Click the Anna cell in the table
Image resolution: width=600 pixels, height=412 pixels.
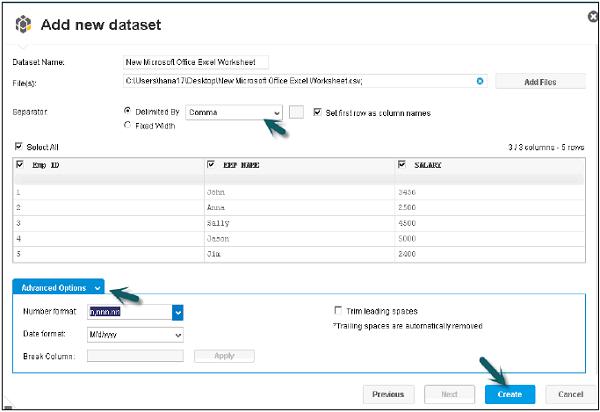299,207
